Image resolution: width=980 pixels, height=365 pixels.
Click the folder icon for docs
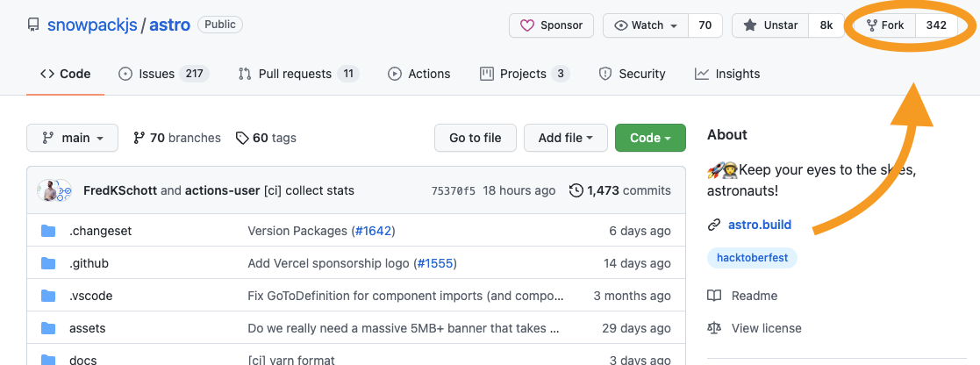(49, 360)
